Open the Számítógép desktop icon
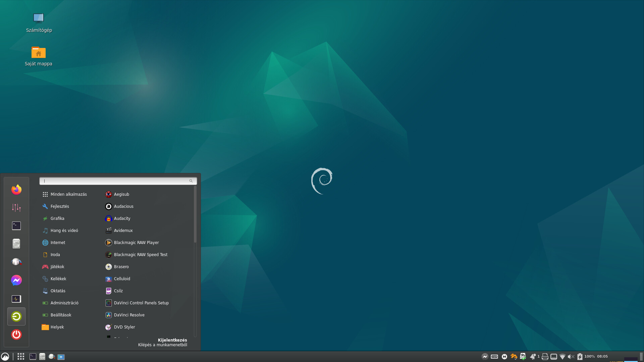The image size is (644, 362). click(x=39, y=18)
